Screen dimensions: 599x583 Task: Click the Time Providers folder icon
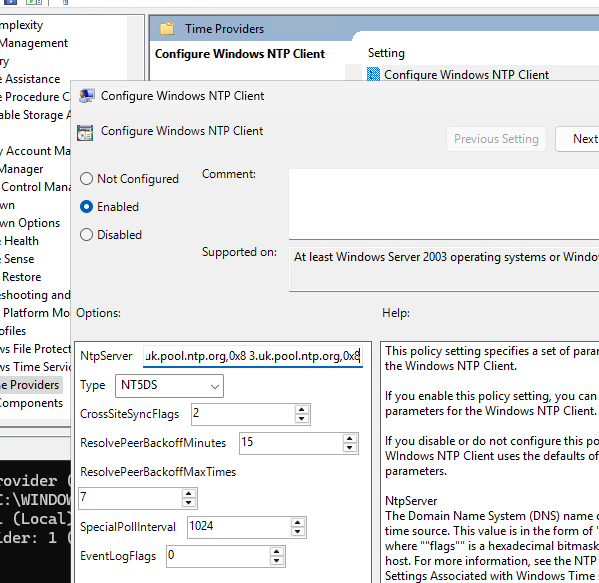click(167, 29)
